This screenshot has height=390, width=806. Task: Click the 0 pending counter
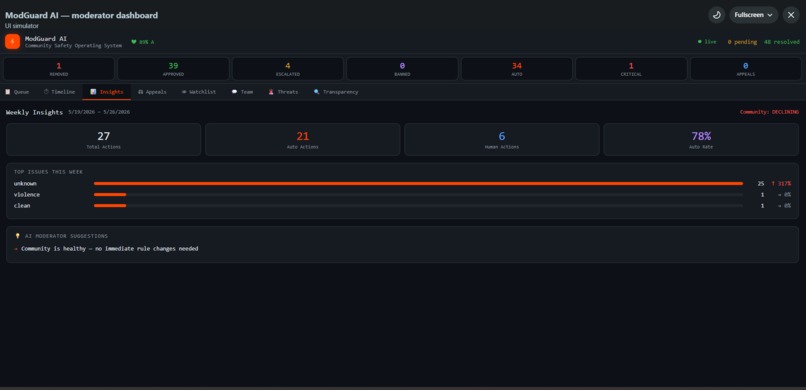742,42
